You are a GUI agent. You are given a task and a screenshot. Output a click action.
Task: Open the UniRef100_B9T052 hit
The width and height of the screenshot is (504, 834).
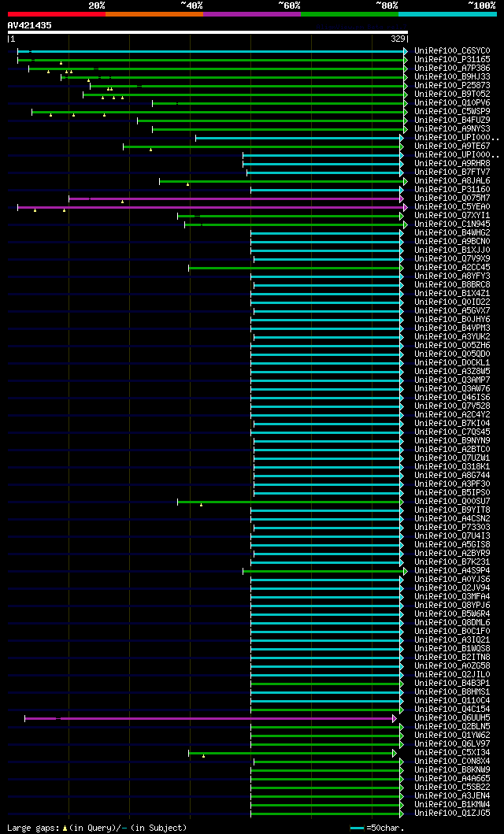click(453, 95)
